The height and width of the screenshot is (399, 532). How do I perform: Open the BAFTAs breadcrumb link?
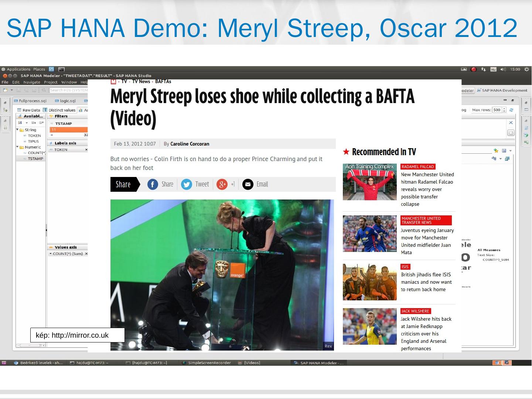[163, 81]
